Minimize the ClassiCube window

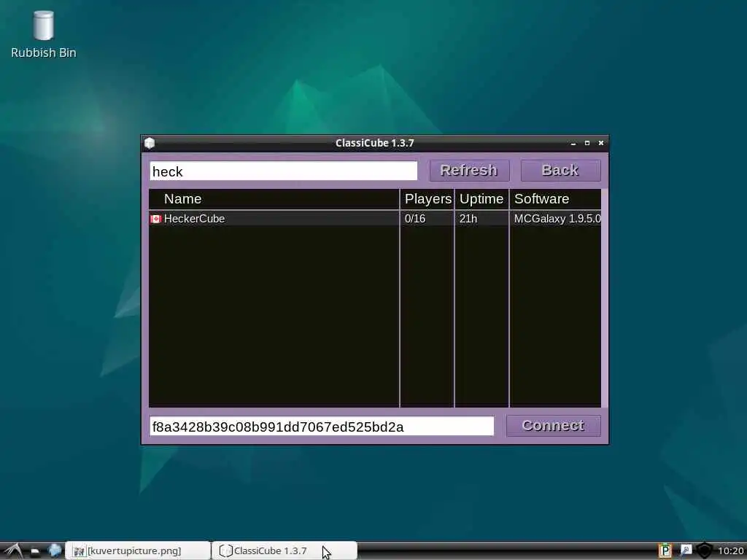(x=573, y=143)
